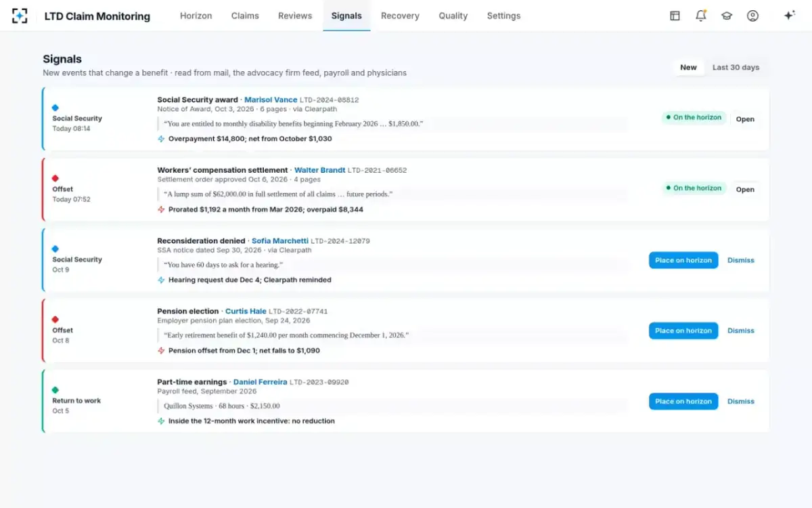Switch filter to Last 30 days
Viewport: 812px width, 508px height.
point(736,67)
